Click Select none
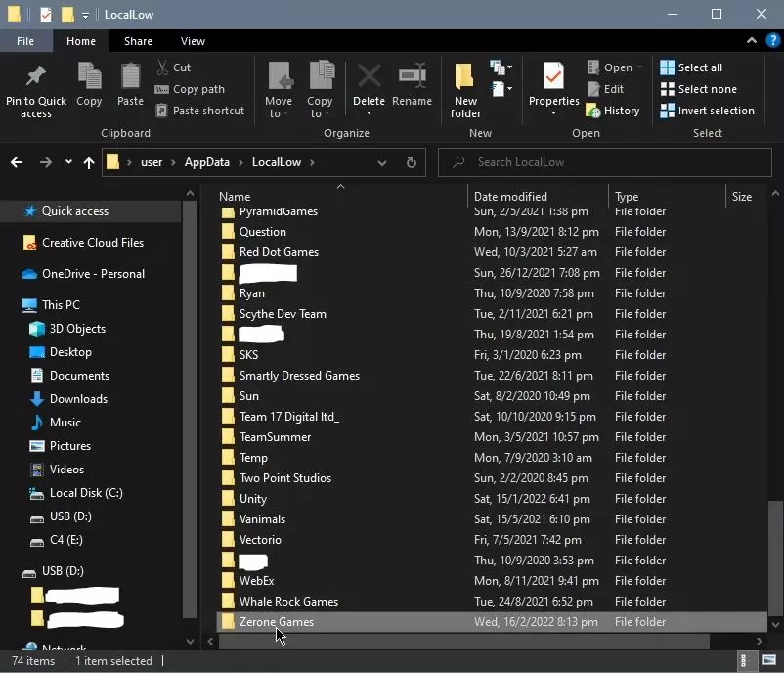 point(699,89)
